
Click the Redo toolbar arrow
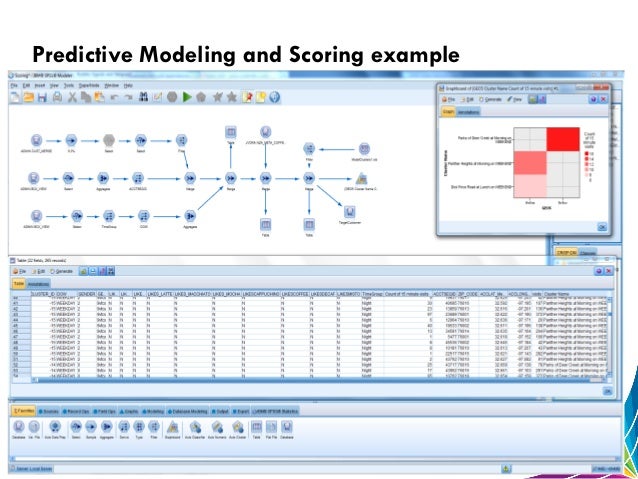click(x=128, y=97)
